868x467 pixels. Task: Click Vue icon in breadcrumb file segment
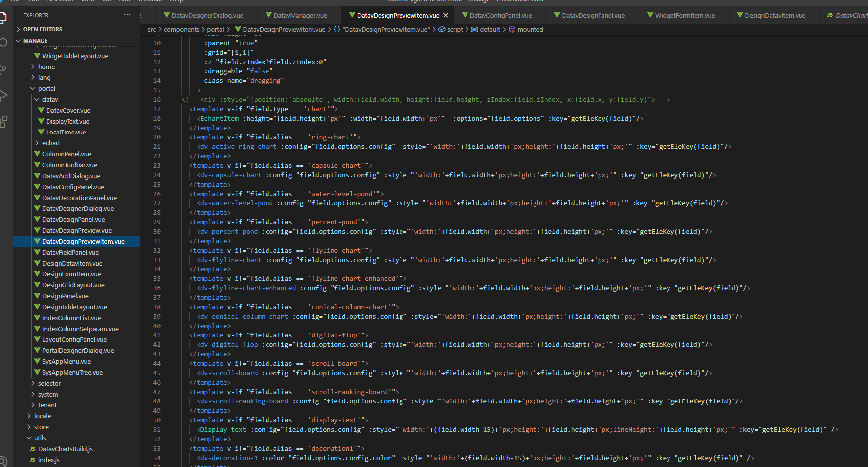pos(238,29)
